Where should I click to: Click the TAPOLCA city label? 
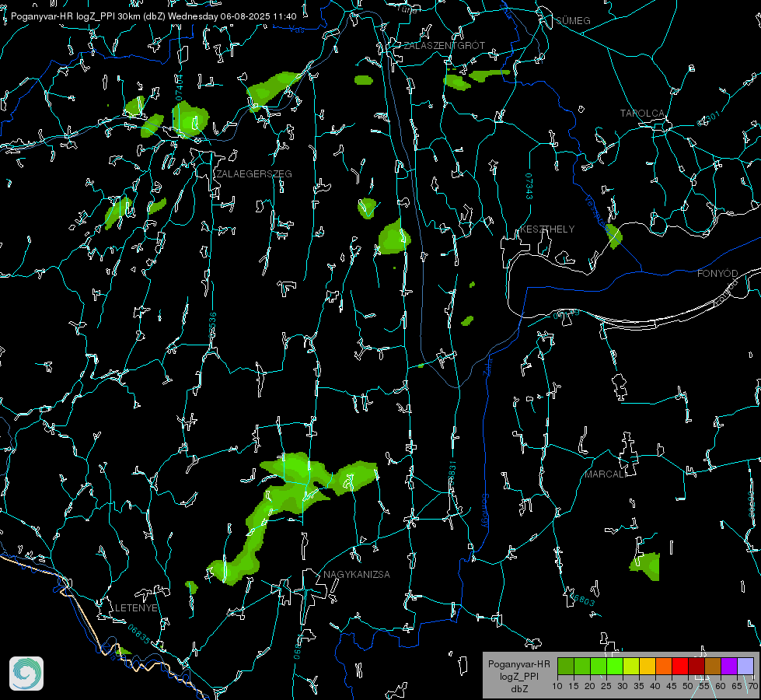tap(642, 114)
